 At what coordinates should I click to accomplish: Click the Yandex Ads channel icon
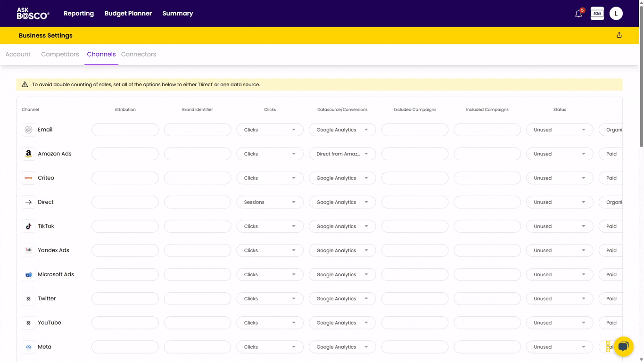click(x=28, y=250)
